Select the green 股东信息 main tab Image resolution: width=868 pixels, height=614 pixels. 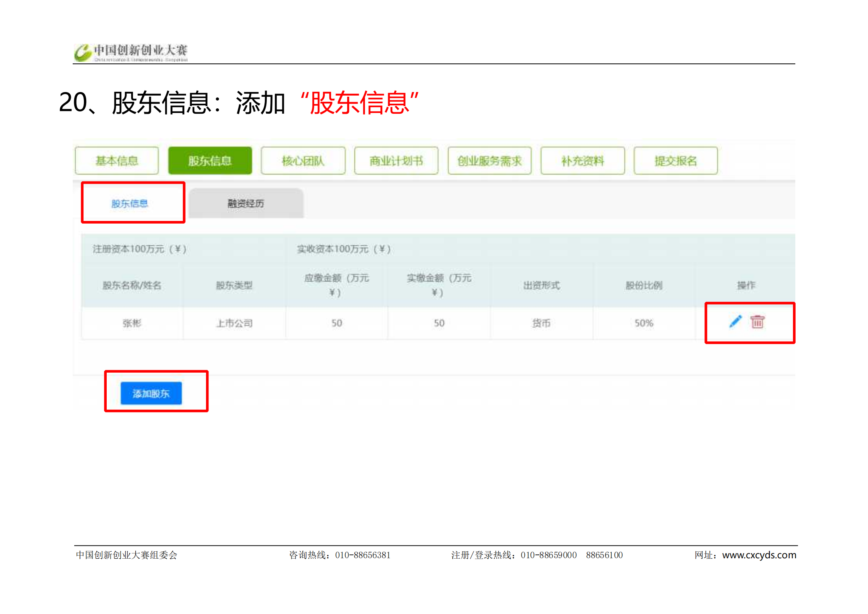(x=210, y=161)
